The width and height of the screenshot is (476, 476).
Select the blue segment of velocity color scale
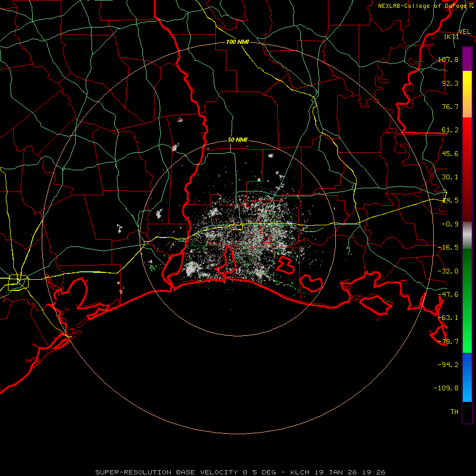[467, 377]
